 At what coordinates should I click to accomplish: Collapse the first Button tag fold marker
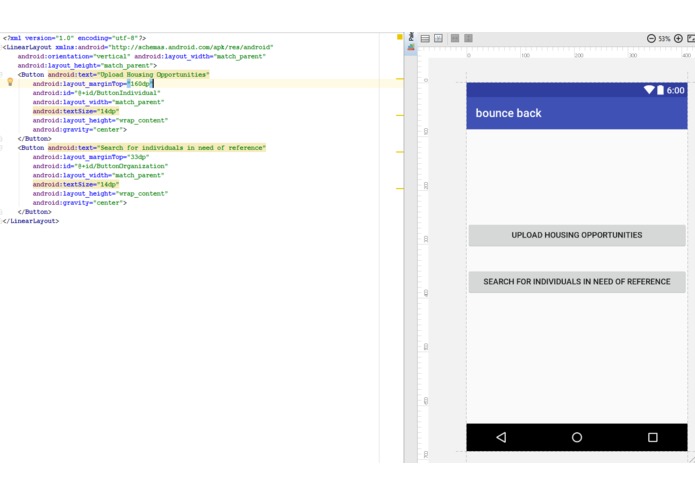1,74
